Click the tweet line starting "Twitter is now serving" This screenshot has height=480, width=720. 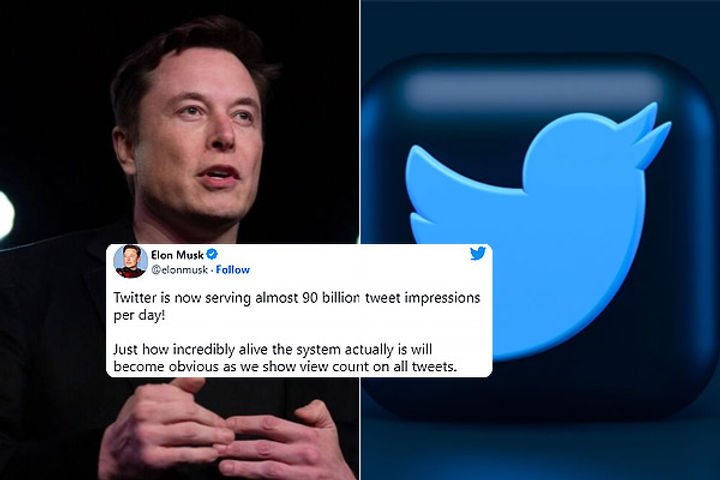click(x=297, y=298)
